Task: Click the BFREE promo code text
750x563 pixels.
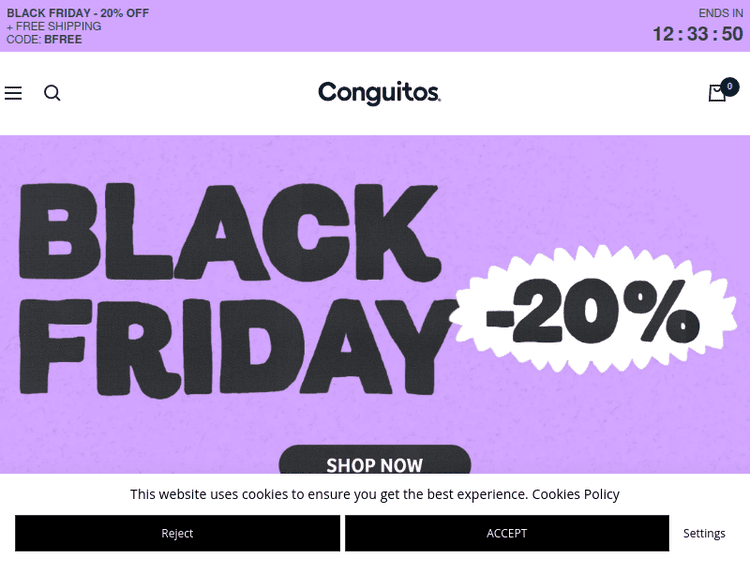Action: [x=63, y=40]
